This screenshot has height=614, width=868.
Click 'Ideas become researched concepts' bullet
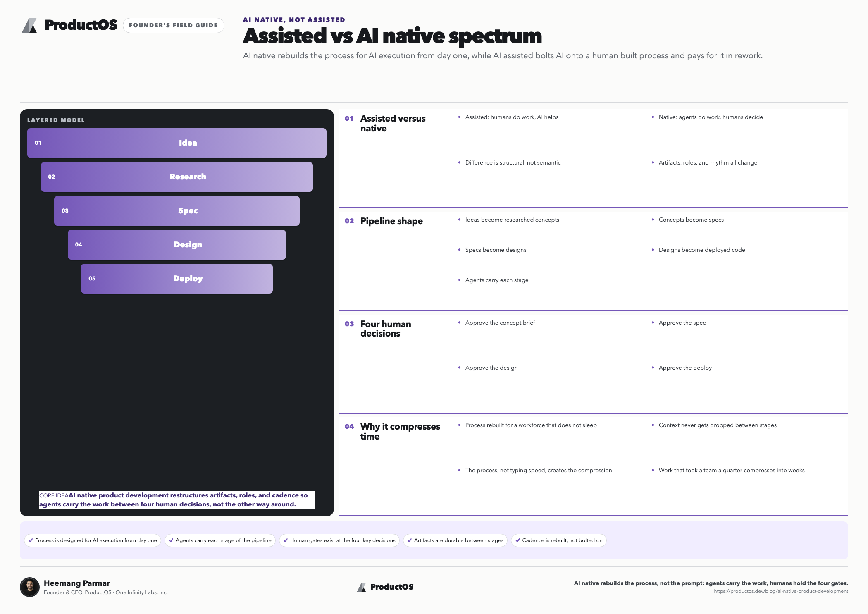pyautogui.click(x=512, y=220)
